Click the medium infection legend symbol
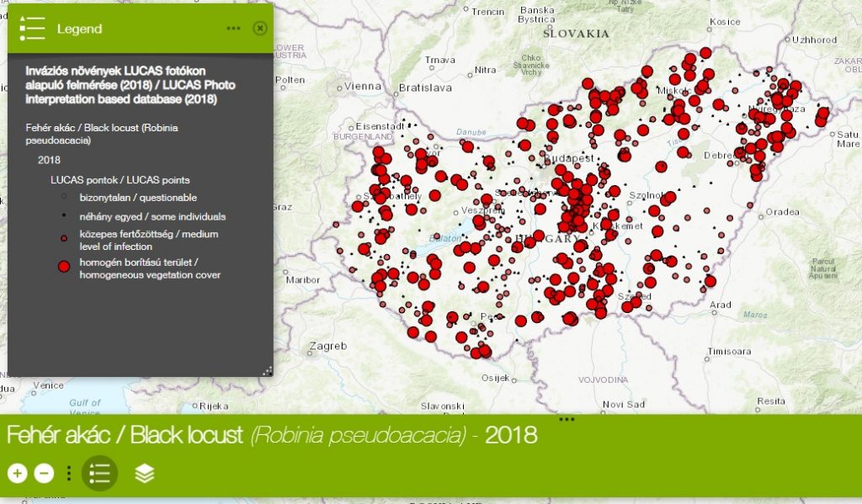This screenshot has height=504, width=862. (x=63, y=238)
